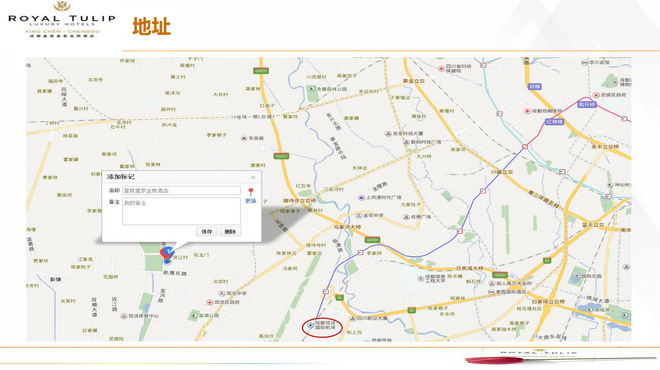Click the 家园国际酒店 hotel icon
This screenshot has height=370, width=660.
pos(491,292)
